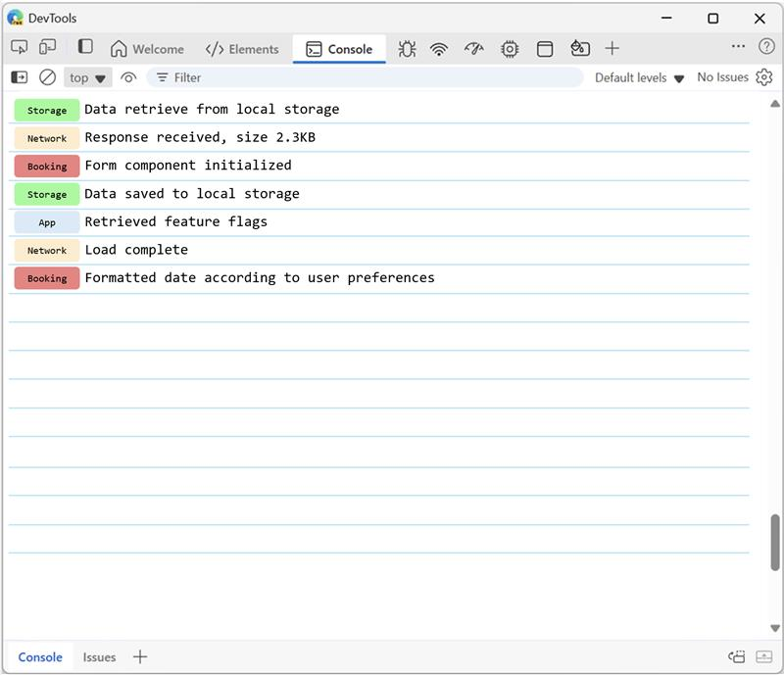Open the top frame context dropdown
The image size is (784, 675).
tap(86, 77)
